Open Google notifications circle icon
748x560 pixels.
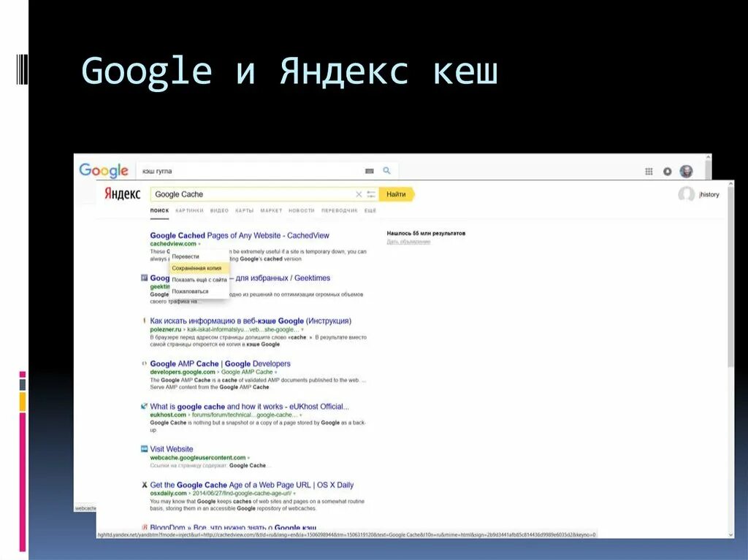[x=668, y=172]
